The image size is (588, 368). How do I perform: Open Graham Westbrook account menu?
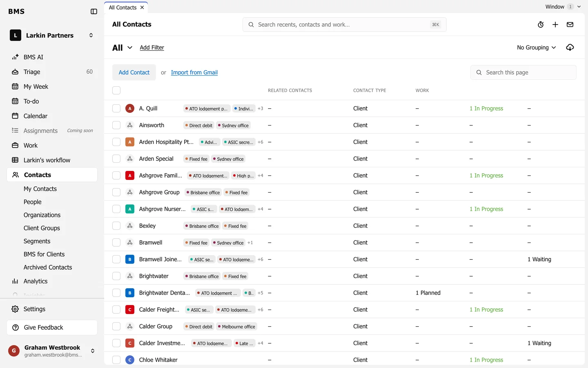tap(52, 351)
